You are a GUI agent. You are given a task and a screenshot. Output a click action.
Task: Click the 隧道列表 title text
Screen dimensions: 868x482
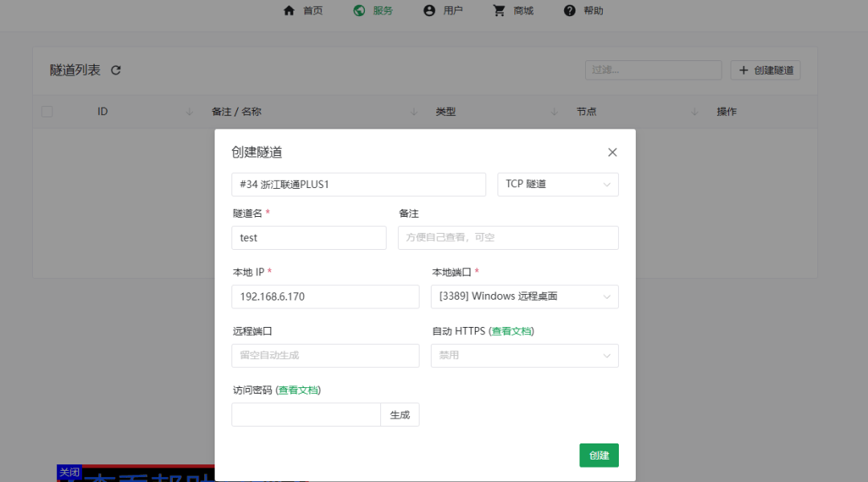tap(76, 70)
